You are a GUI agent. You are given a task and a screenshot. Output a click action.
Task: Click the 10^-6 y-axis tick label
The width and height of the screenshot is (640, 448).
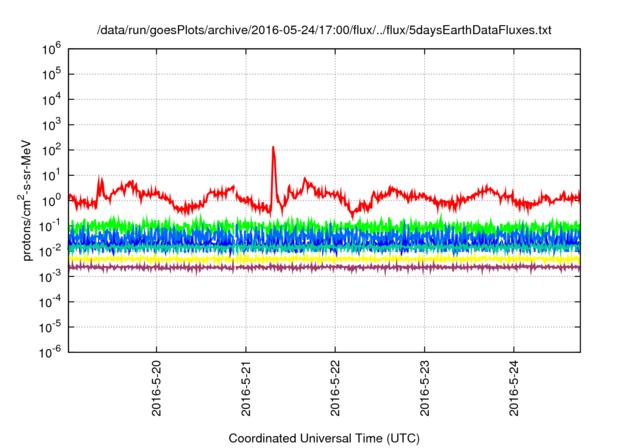pos(51,353)
